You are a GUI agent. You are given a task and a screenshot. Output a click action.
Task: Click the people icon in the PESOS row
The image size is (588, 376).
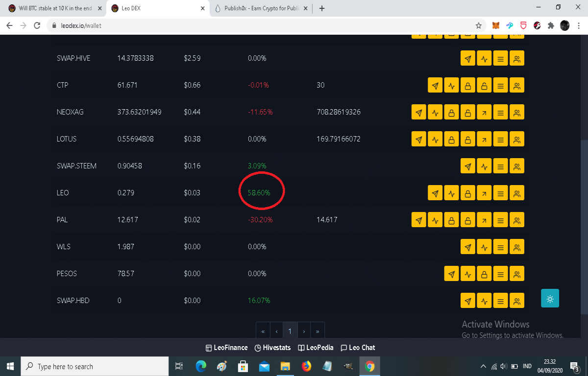point(516,274)
